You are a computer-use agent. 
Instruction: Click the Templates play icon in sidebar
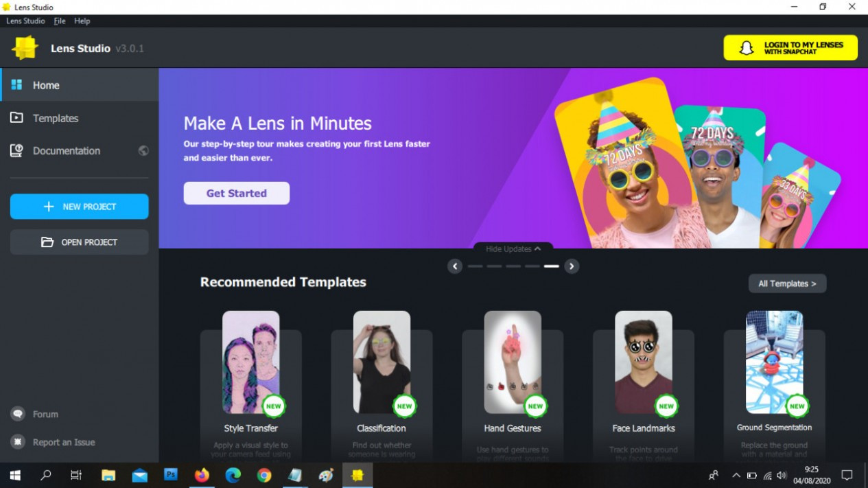tap(17, 118)
